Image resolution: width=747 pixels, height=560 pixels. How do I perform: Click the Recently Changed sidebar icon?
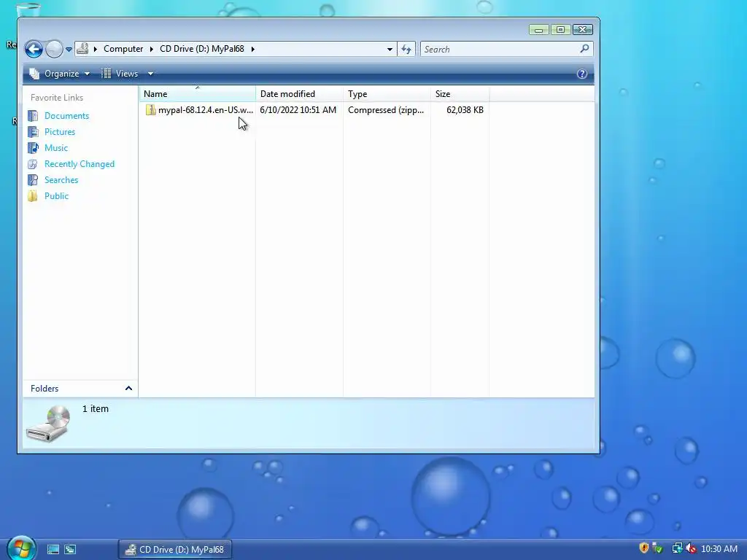coord(33,164)
